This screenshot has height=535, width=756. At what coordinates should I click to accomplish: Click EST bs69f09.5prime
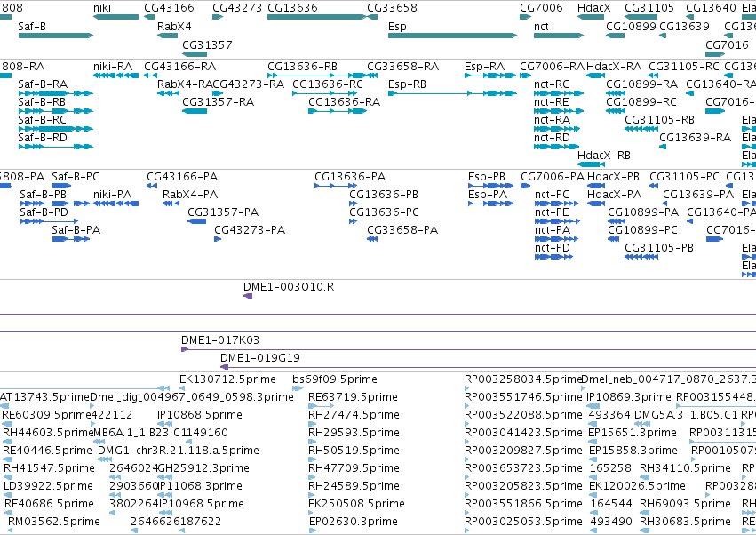pyautogui.click(x=335, y=379)
